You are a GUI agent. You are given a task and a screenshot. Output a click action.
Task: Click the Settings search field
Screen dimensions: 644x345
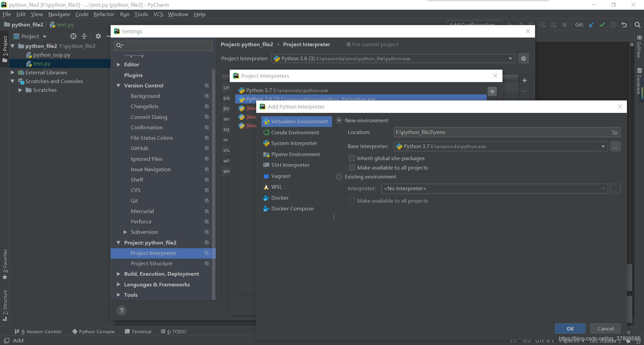tap(163, 46)
